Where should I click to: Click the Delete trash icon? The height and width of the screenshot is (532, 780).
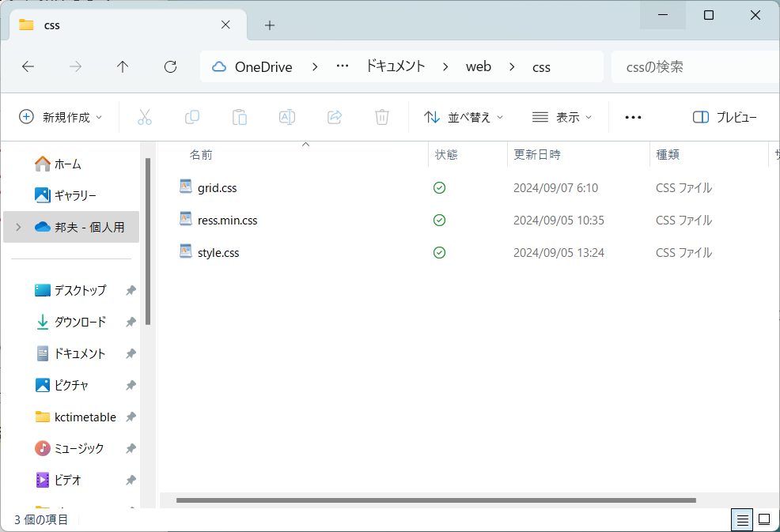[381, 116]
